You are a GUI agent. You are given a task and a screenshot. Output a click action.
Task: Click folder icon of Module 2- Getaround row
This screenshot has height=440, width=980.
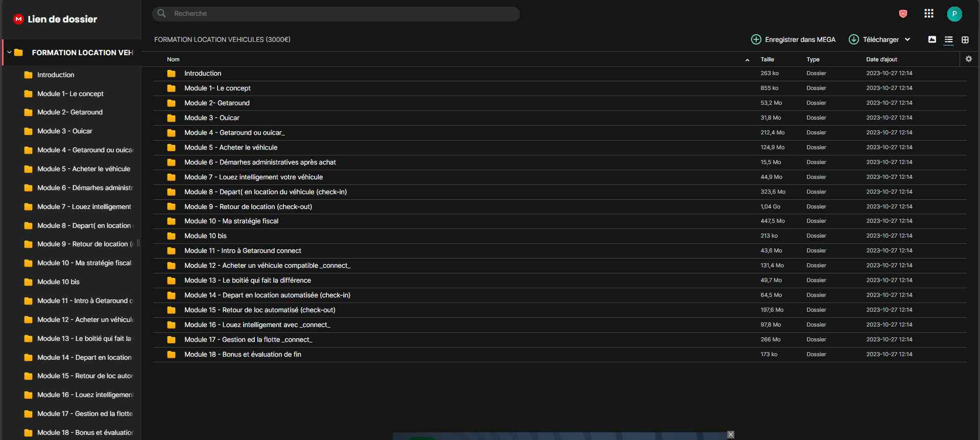[x=172, y=103]
